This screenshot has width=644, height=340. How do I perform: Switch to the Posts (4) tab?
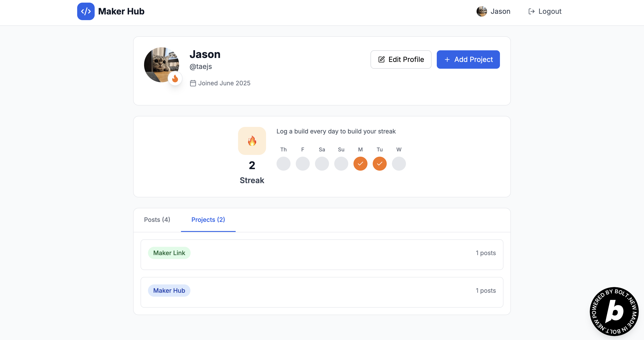157,220
